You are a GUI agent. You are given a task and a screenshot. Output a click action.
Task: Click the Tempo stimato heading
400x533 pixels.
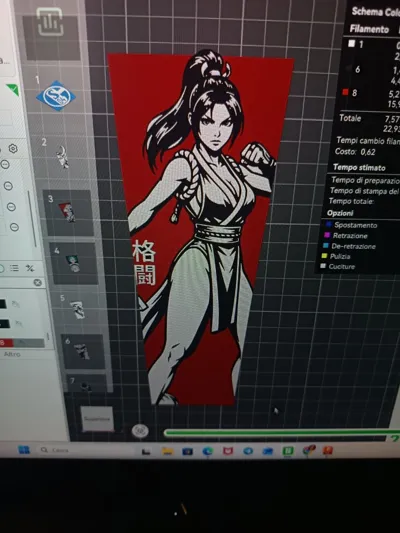(359, 167)
